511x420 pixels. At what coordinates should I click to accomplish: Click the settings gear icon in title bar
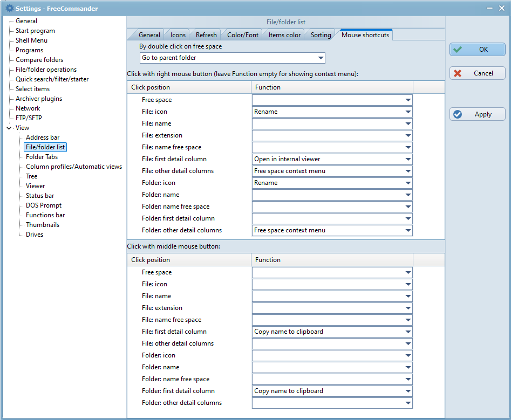[10, 8]
